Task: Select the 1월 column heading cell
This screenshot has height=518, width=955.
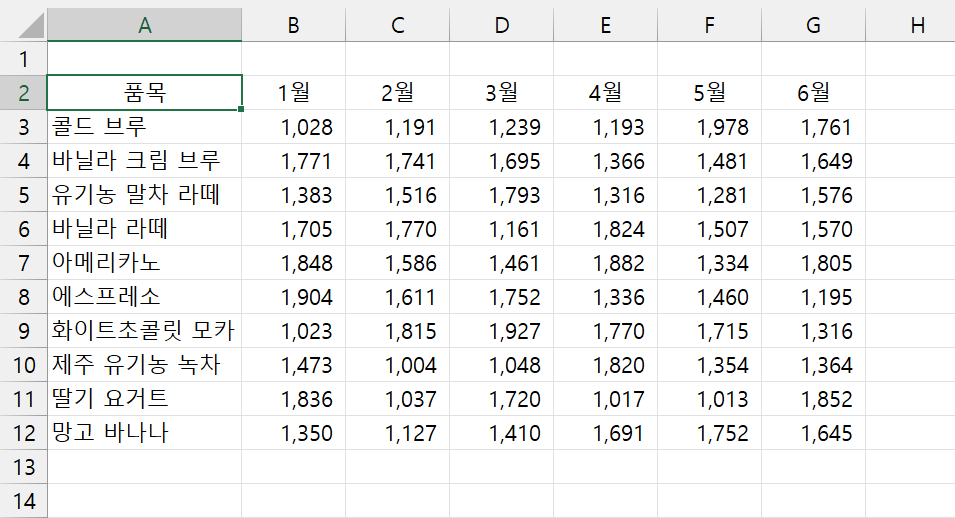Action: pyautogui.click(x=293, y=93)
